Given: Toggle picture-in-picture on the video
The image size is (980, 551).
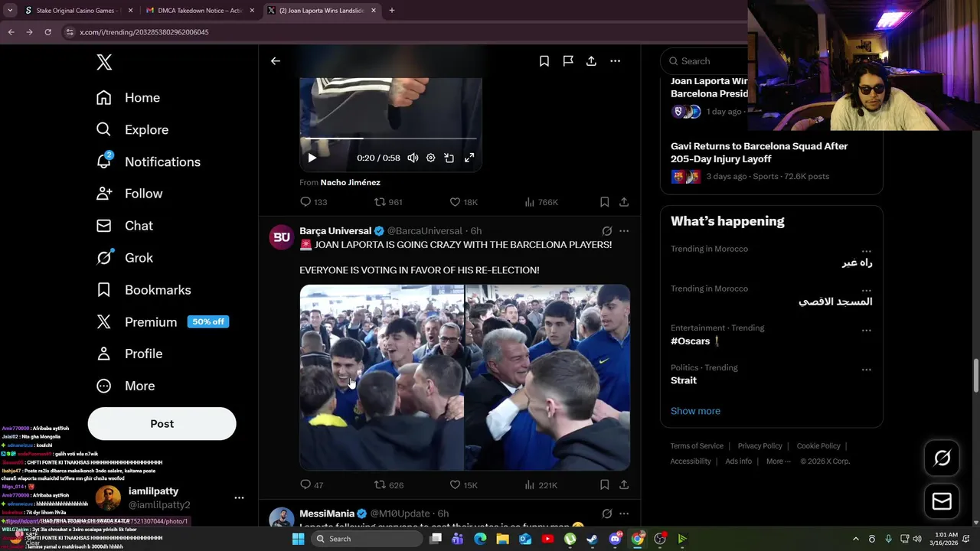Looking at the screenshot, I should click(x=449, y=158).
